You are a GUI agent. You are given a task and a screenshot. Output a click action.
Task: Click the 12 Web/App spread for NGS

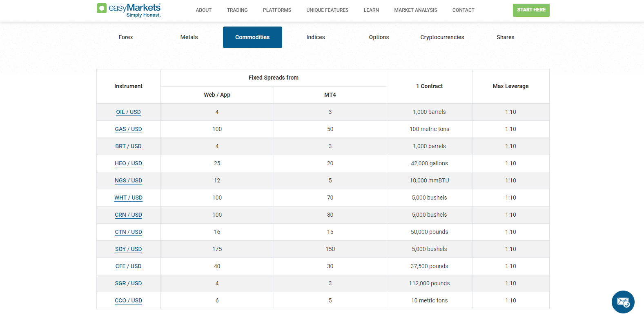tap(217, 180)
